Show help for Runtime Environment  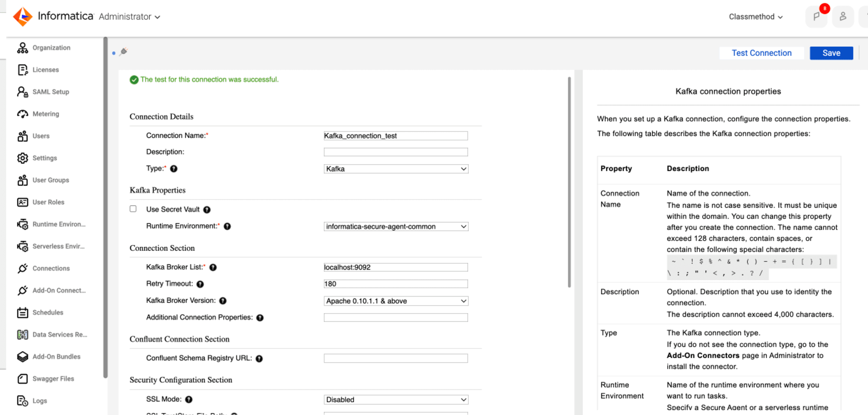click(227, 226)
